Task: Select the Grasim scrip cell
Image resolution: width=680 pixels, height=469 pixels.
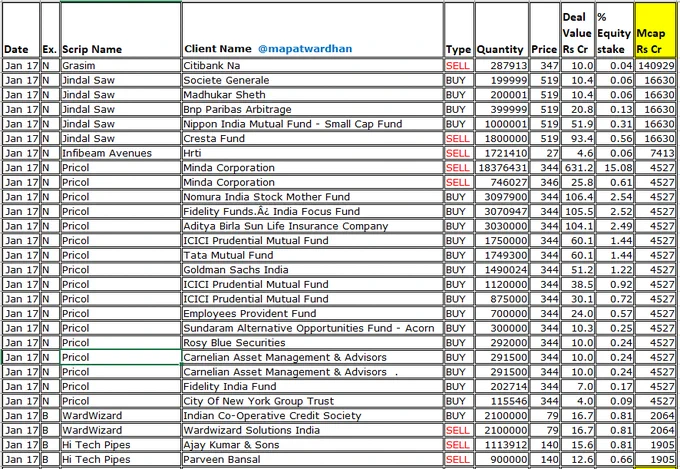Action: [x=121, y=66]
